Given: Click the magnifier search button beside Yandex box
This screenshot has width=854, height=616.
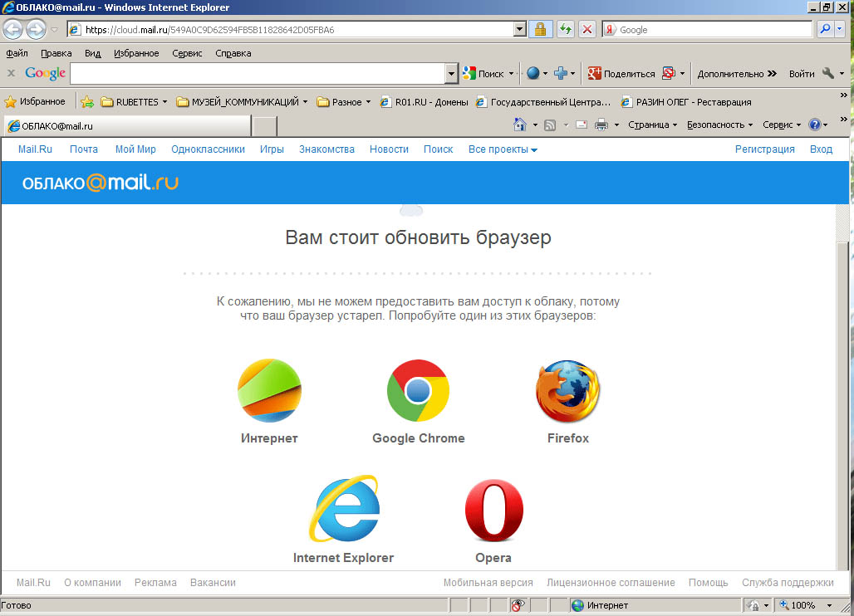Looking at the screenshot, I should tap(825, 29).
